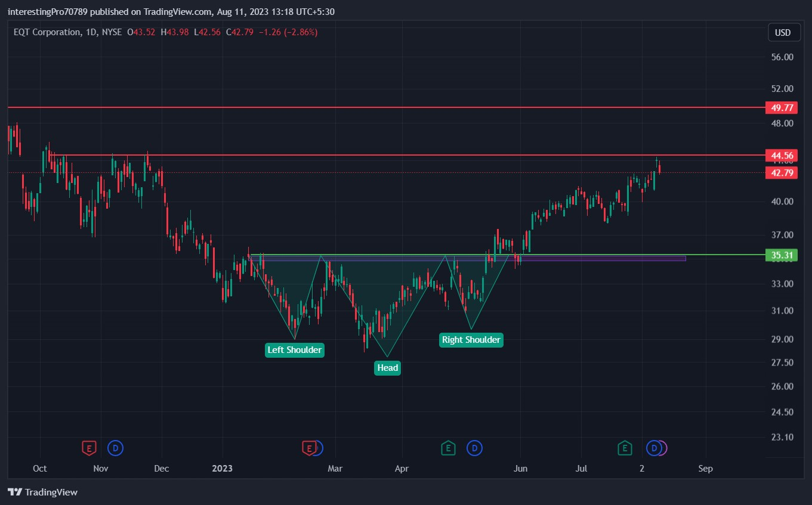Select the Head pattern label
This screenshot has height=505, width=812.
(387, 368)
